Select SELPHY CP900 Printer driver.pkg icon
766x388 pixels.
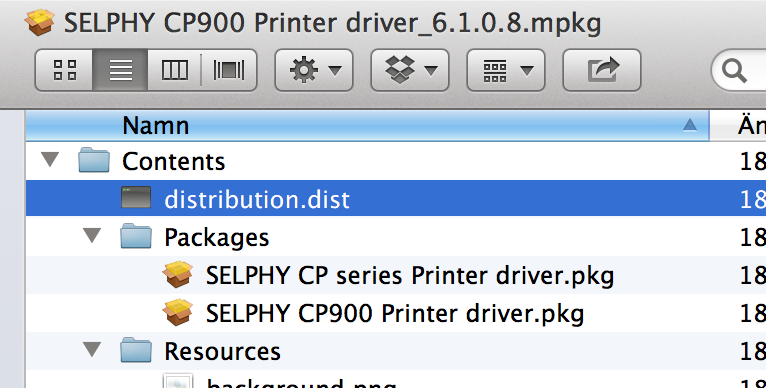[x=178, y=312]
